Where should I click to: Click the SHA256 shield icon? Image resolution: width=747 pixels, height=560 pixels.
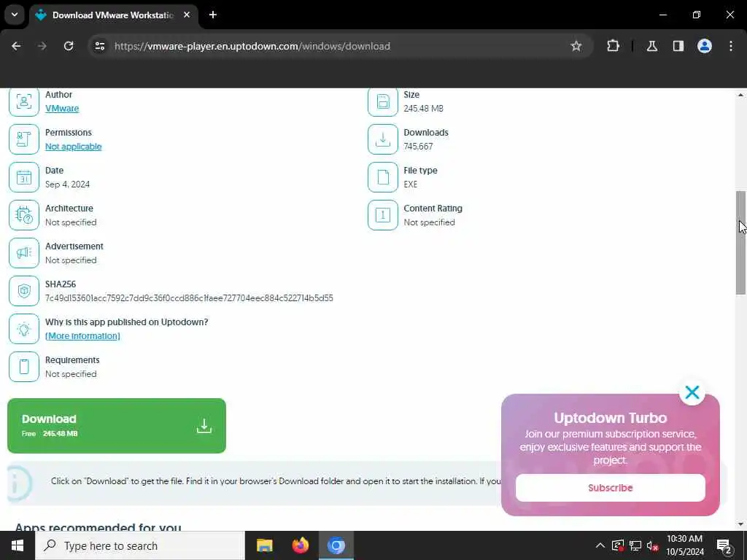[24, 291]
